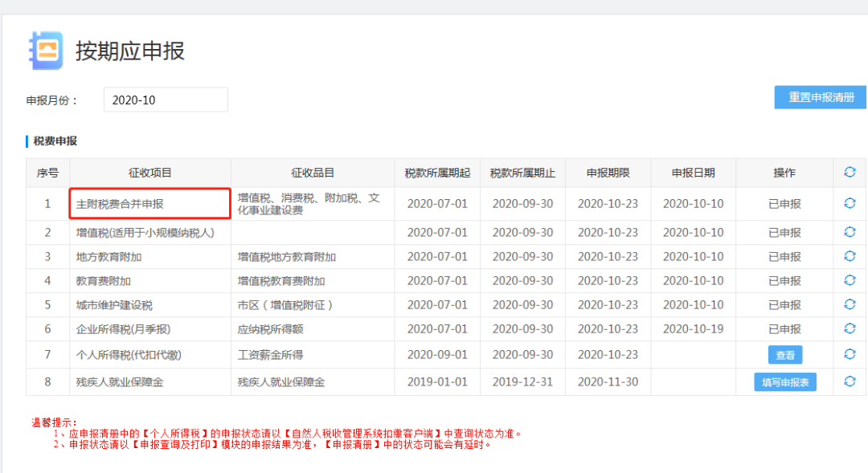This screenshot has width=868, height=473.
Task: Refresh the 教育费附加 row
Action: pyautogui.click(x=850, y=280)
